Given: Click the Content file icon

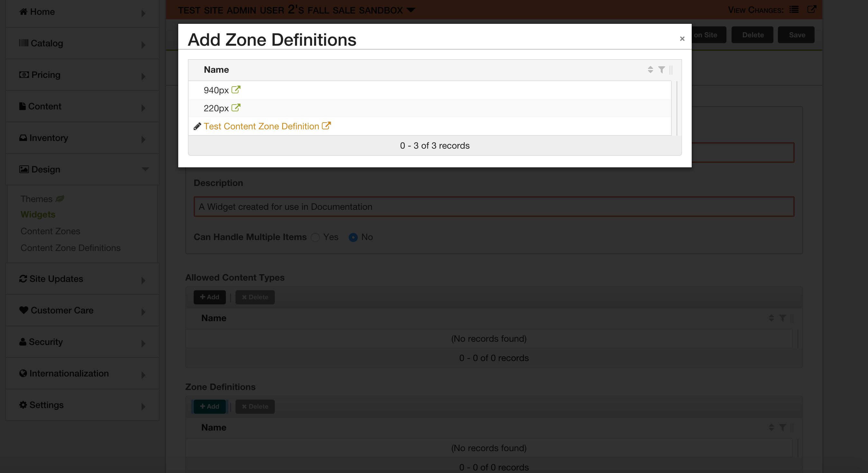Looking at the screenshot, I should coord(22,107).
